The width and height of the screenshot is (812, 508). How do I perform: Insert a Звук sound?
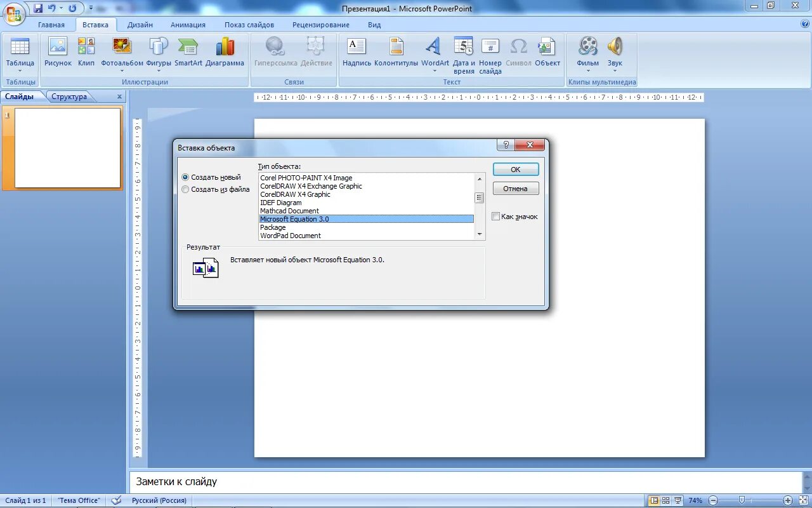coord(615,55)
